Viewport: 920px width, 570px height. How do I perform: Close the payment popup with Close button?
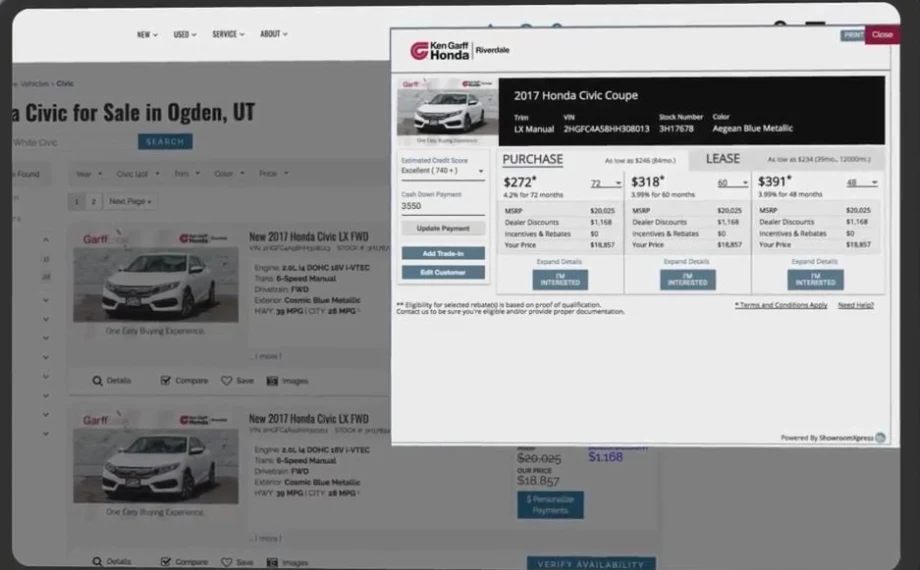(882, 35)
